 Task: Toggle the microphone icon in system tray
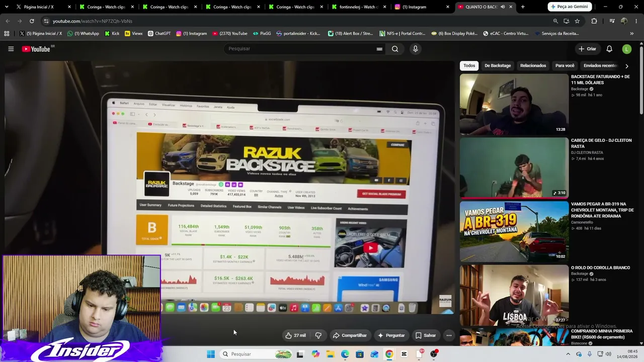point(589,354)
